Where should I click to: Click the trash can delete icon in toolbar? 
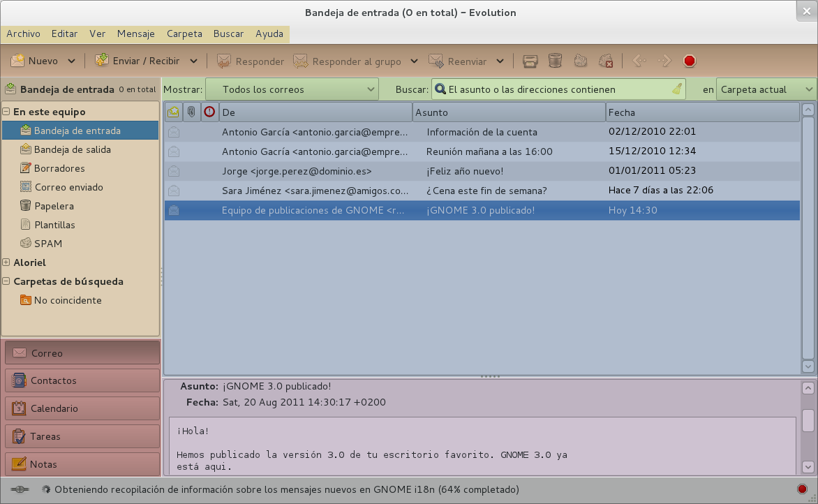(x=555, y=61)
